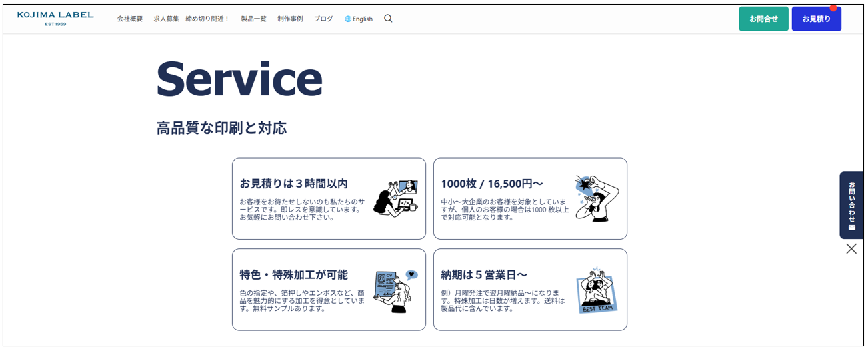The image size is (868, 349).
Task: Switch the site language to English
Action: click(363, 19)
